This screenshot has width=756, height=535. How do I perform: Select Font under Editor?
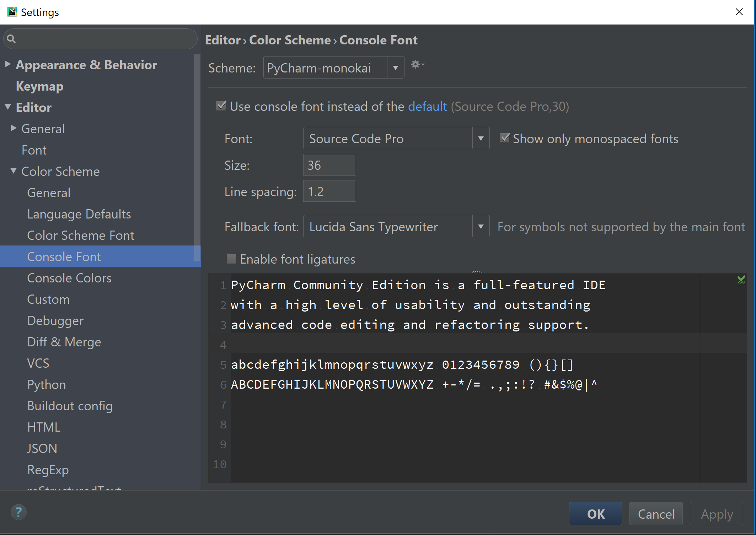click(x=34, y=150)
